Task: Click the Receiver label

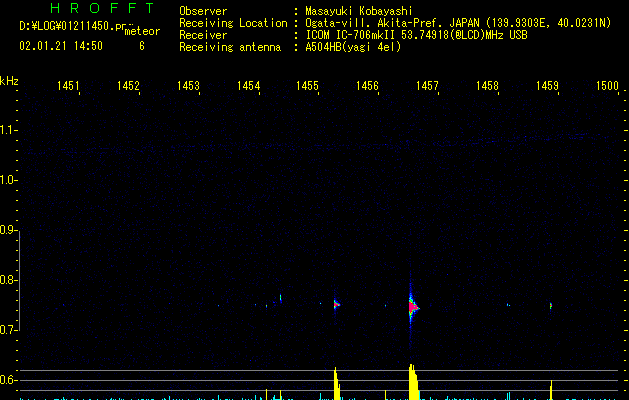Action: coord(203,35)
